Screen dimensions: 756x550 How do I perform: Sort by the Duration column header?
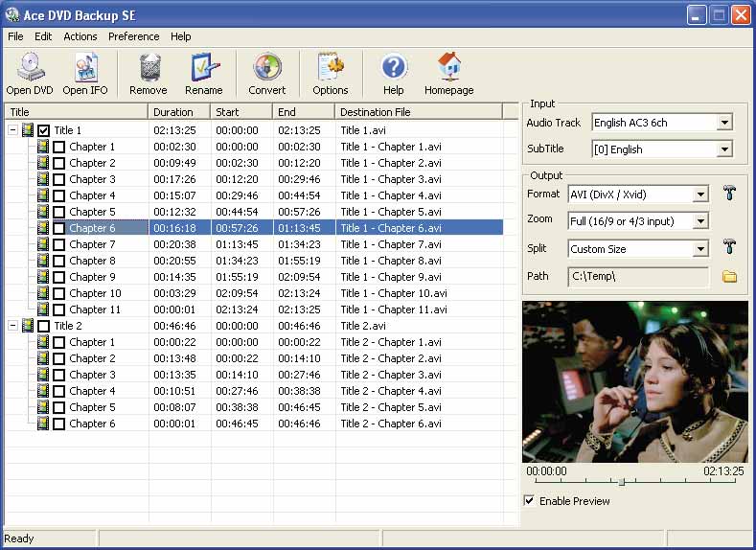pyautogui.click(x=179, y=112)
